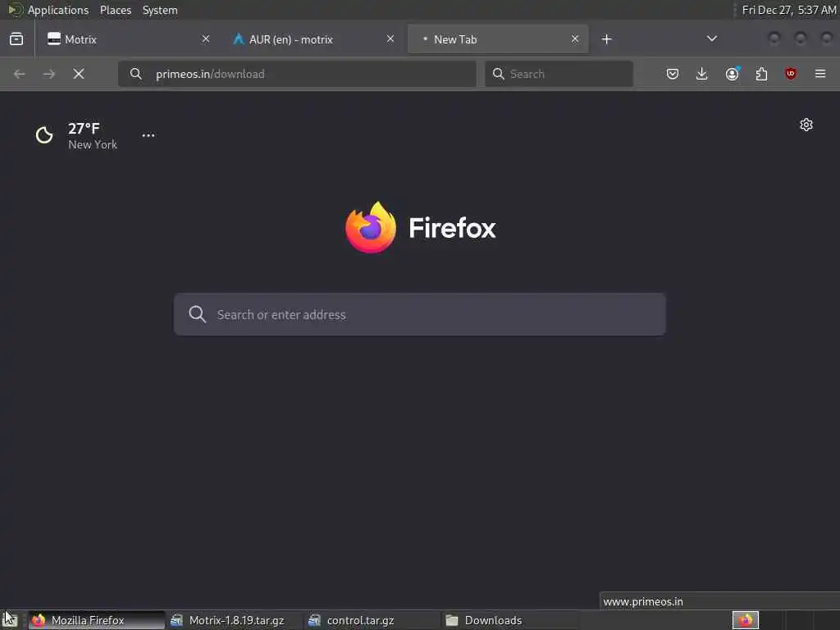This screenshot has height=630, width=840.
Task: Go forward to the next page
Action: 48,74
